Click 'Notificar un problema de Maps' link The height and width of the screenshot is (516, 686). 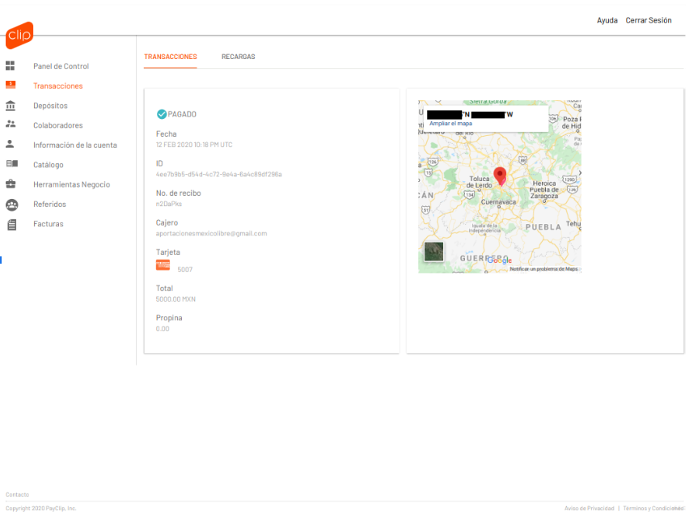(x=543, y=269)
